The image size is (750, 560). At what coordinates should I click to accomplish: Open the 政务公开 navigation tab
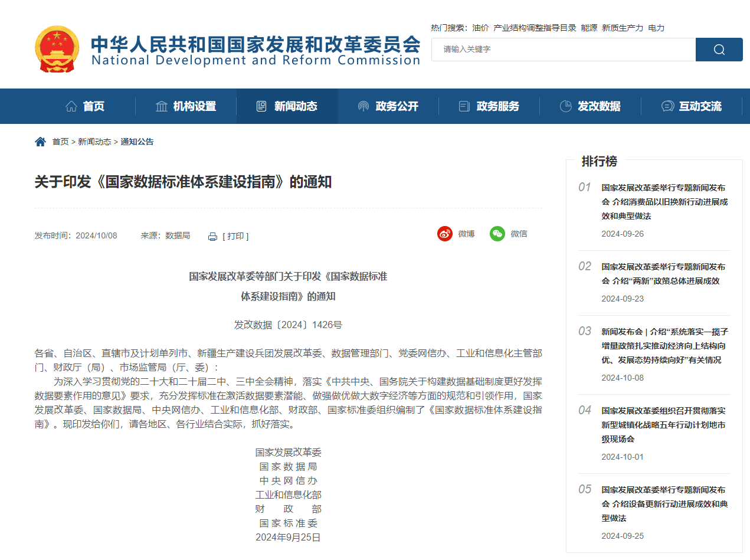point(388,106)
